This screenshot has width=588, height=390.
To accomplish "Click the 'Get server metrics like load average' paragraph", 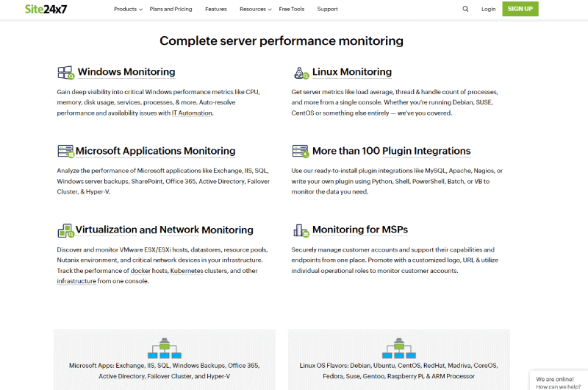I will tap(395, 102).
